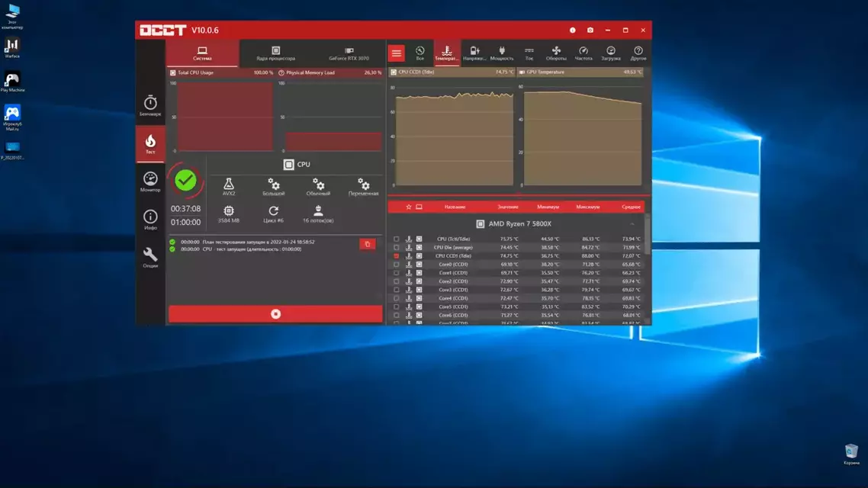Show Загрузка load sensors
The width and height of the screenshot is (868, 488).
pos(611,53)
